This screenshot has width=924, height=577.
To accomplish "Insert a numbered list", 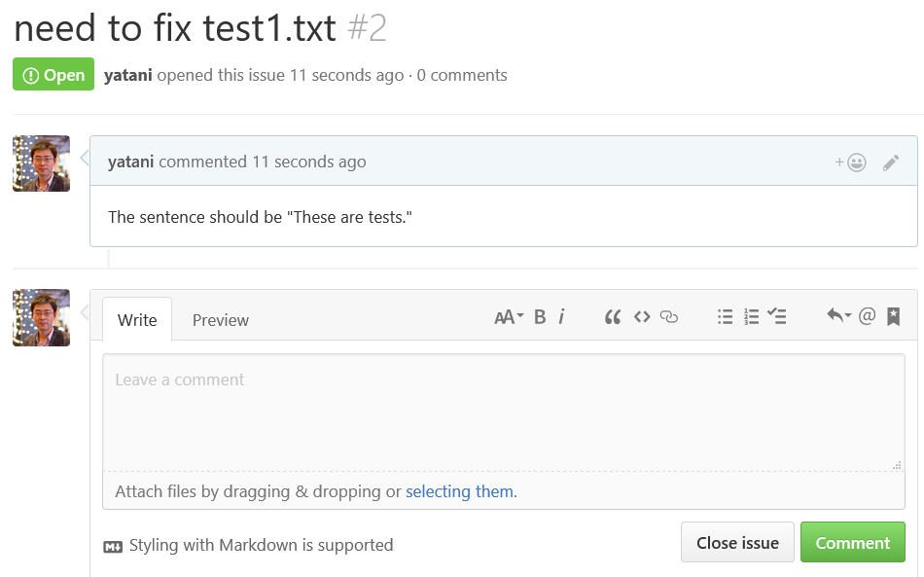I will click(x=751, y=317).
